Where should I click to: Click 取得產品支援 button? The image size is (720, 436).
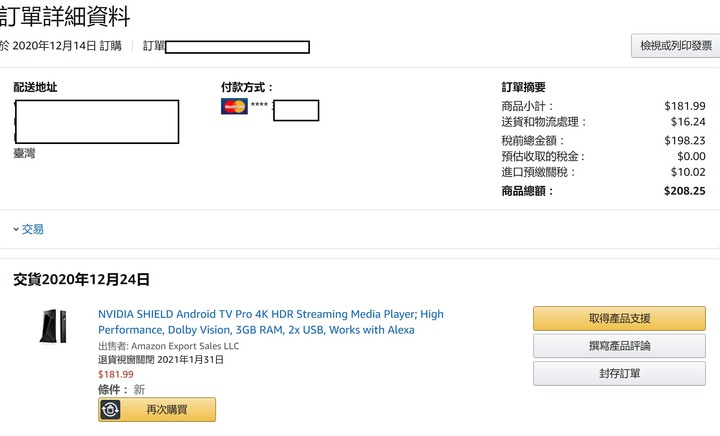tap(619, 319)
